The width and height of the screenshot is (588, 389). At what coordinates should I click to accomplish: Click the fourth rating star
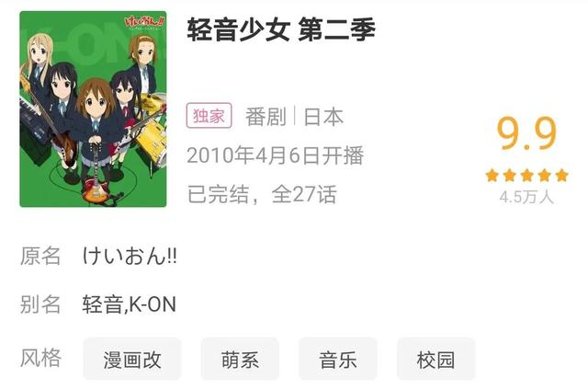click(x=545, y=176)
